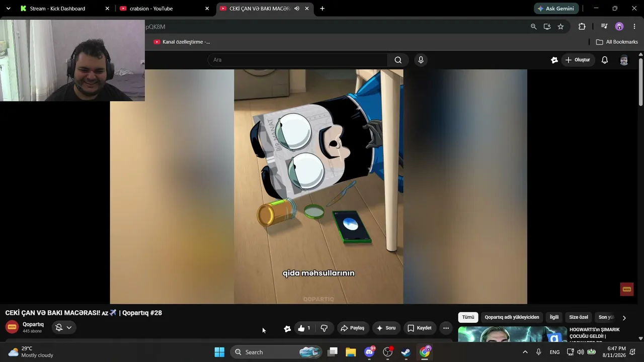The height and width of the screenshot is (362, 644).
Task: Open the HOGWARTS recommended video thumbnail
Action: 512,334
